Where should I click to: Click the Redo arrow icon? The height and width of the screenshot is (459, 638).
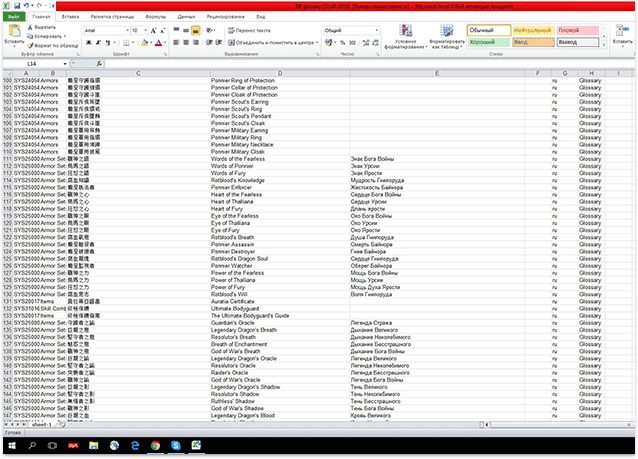click(39, 6)
